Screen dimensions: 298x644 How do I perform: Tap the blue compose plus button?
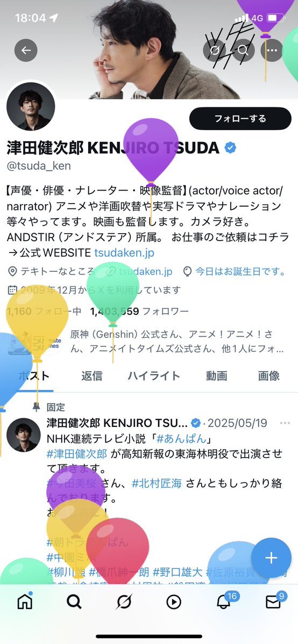click(x=271, y=558)
